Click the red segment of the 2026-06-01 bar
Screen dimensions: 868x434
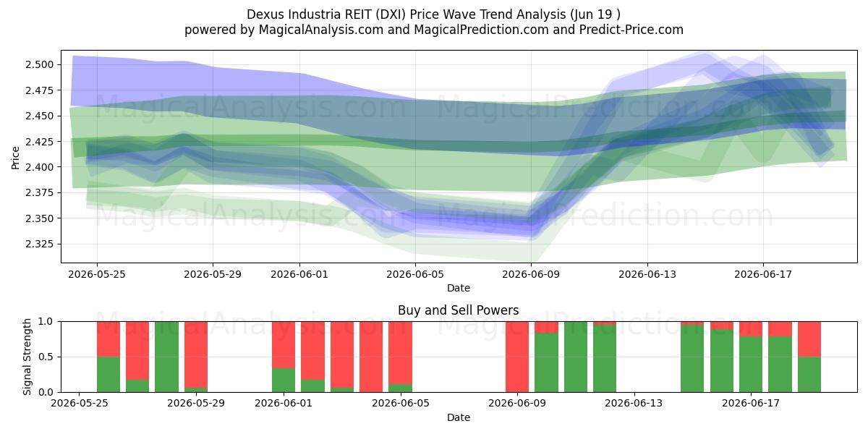(x=284, y=345)
